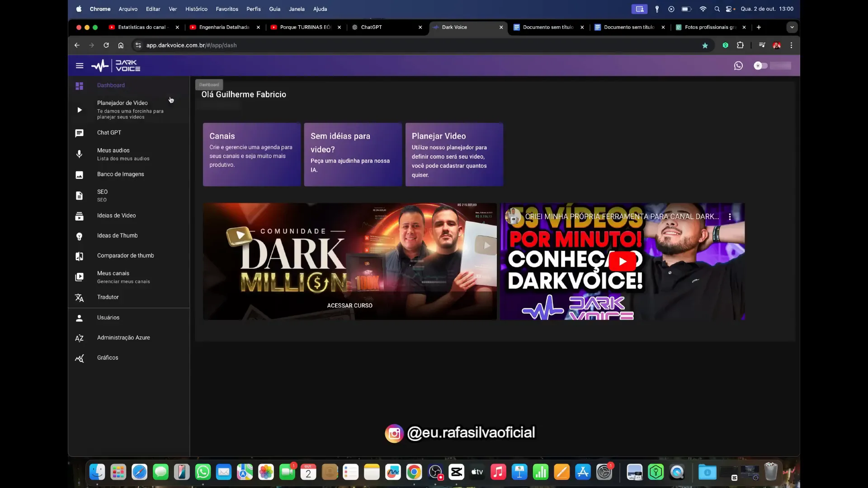Select the Usuários menu label
868x488 pixels.
[108, 318]
